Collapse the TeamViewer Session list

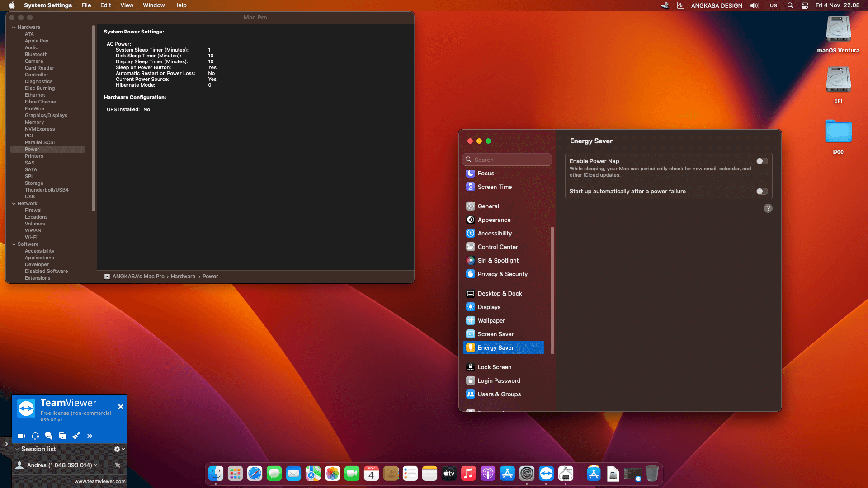(x=17, y=449)
